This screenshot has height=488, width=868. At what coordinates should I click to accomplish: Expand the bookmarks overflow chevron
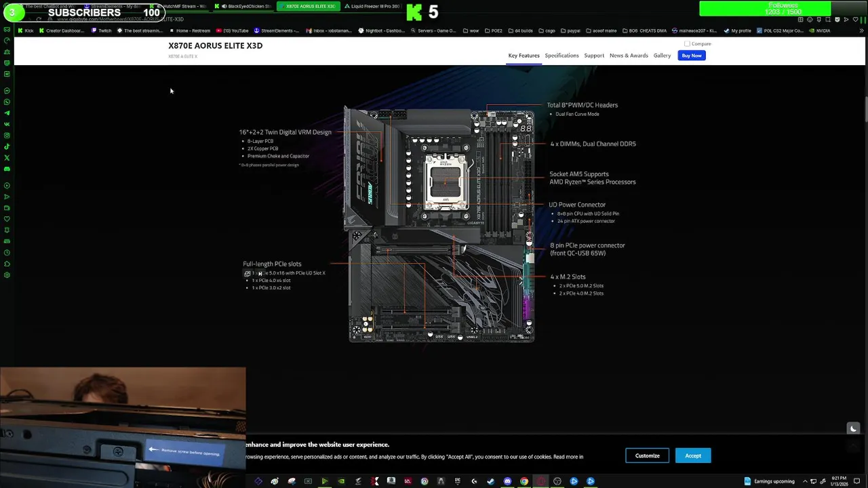[x=861, y=30]
